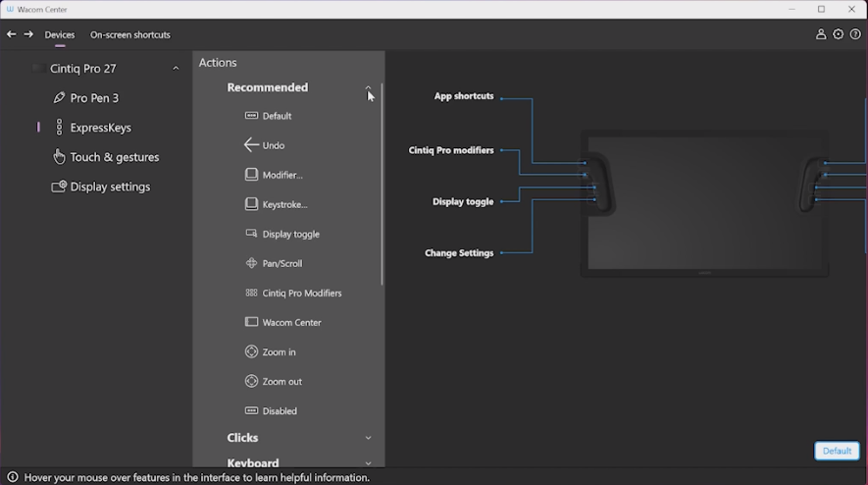Open help question mark icon
This screenshot has width=868, height=485.
click(x=855, y=34)
